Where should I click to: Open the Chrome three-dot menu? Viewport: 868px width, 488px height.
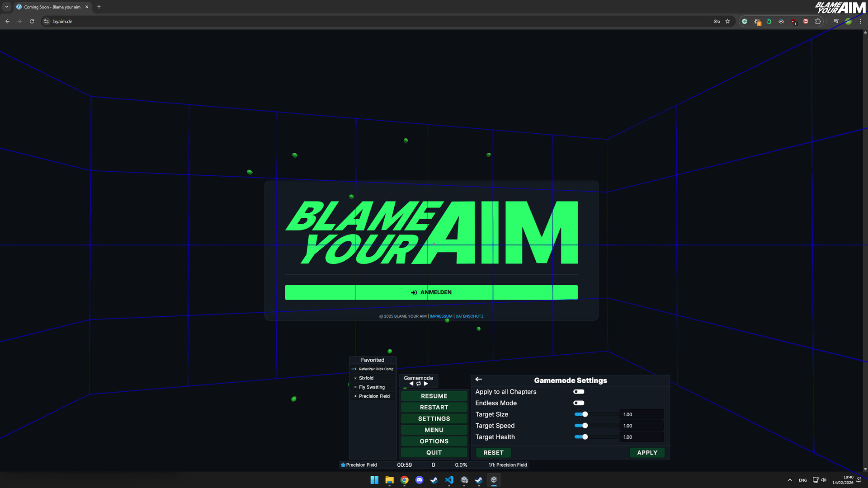tap(860, 21)
